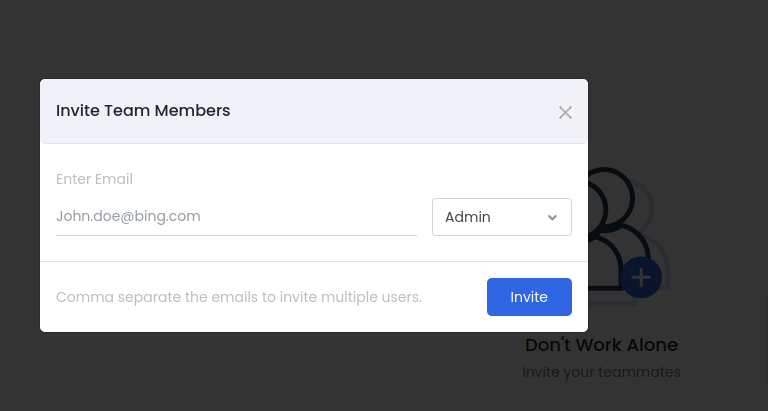Click the comma separate emails hint text
This screenshot has width=768, height=411.
239,297
